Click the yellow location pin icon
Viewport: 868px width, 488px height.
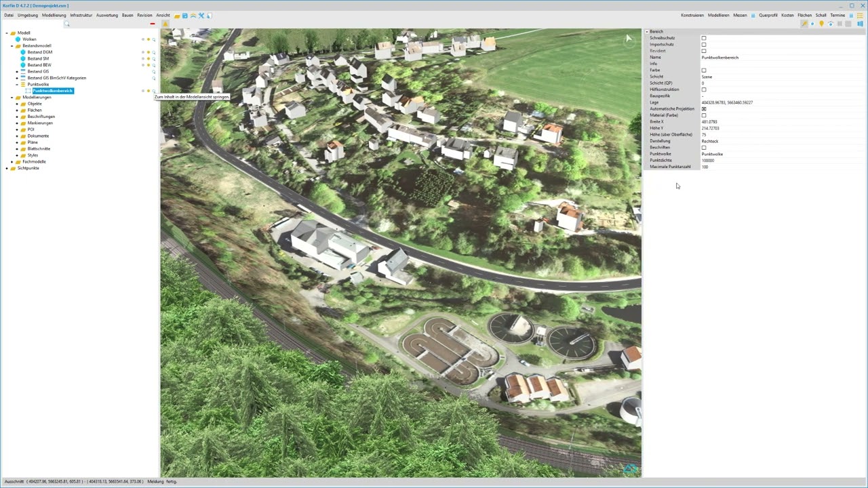pyautogui.click(x=821, y=24)
